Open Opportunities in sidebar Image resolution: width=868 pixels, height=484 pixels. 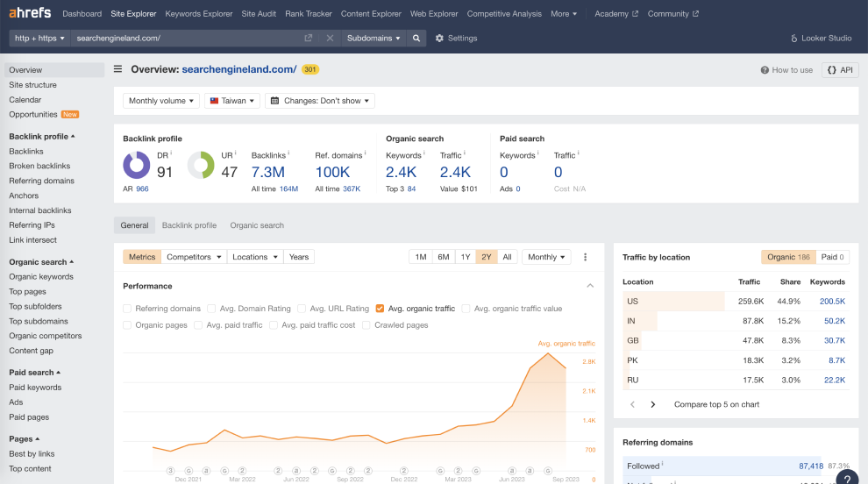click(33, 114)
